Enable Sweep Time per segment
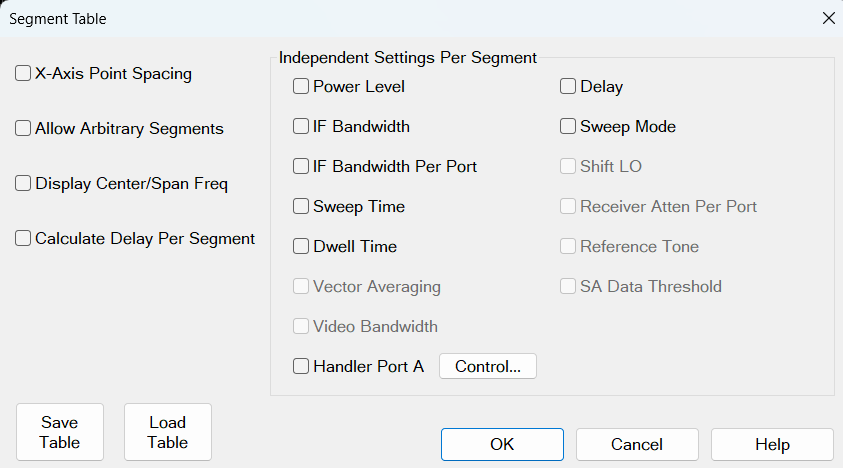The height and width of the screenshot is (468, 843). pyautogui.click(x=301, y=207)
